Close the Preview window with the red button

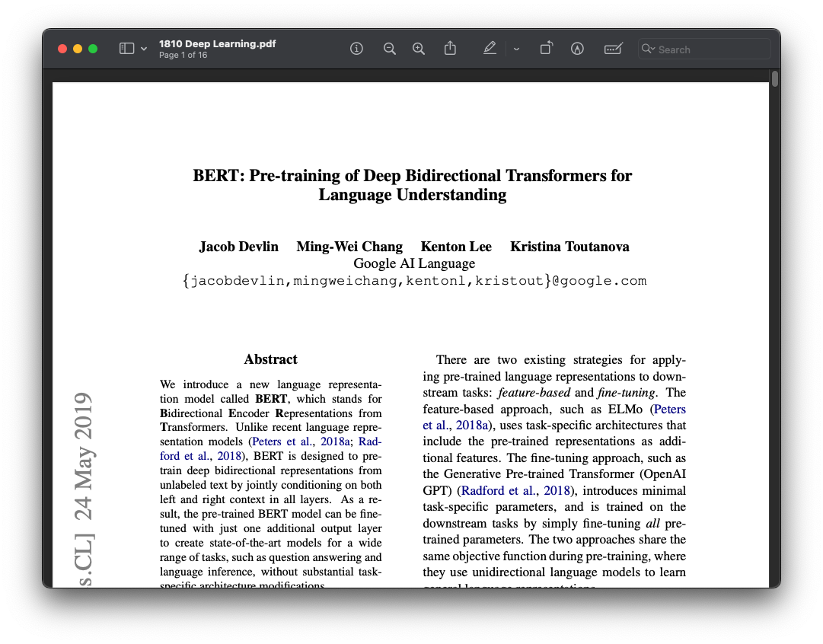62,49
